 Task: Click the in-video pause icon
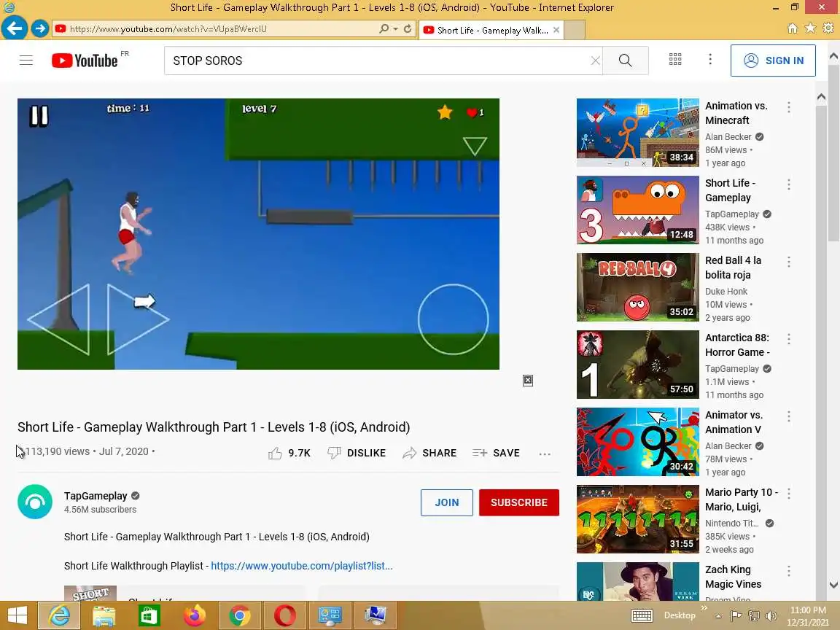[x=39, y=116]
